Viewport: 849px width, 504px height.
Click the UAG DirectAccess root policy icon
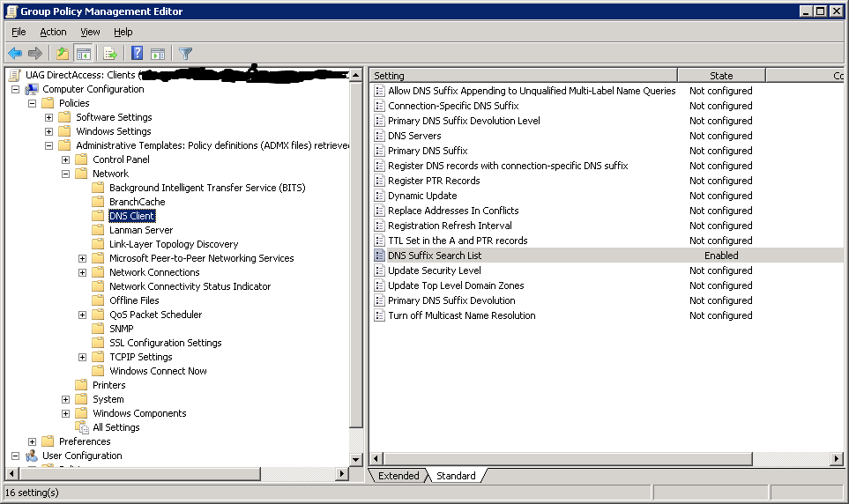pos(15,75)
